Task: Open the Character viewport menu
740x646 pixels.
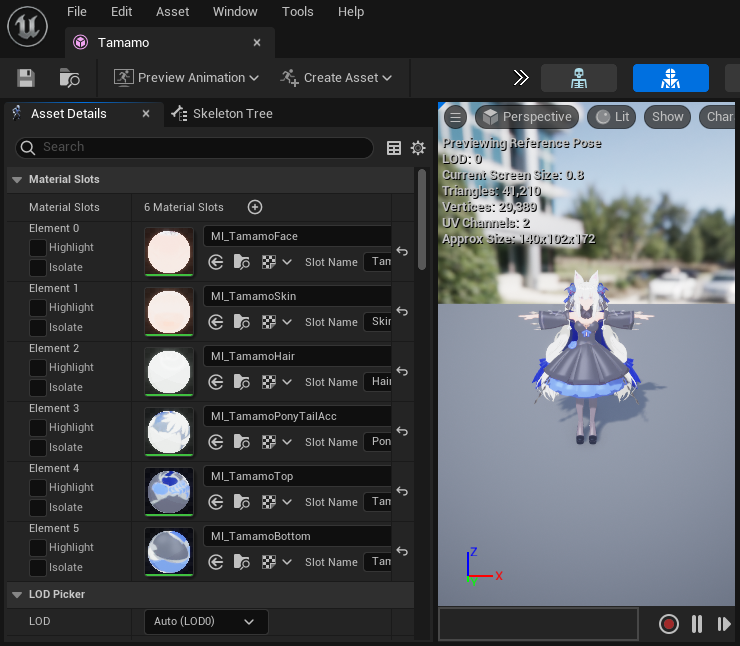Action: click(x=717, y=117)
